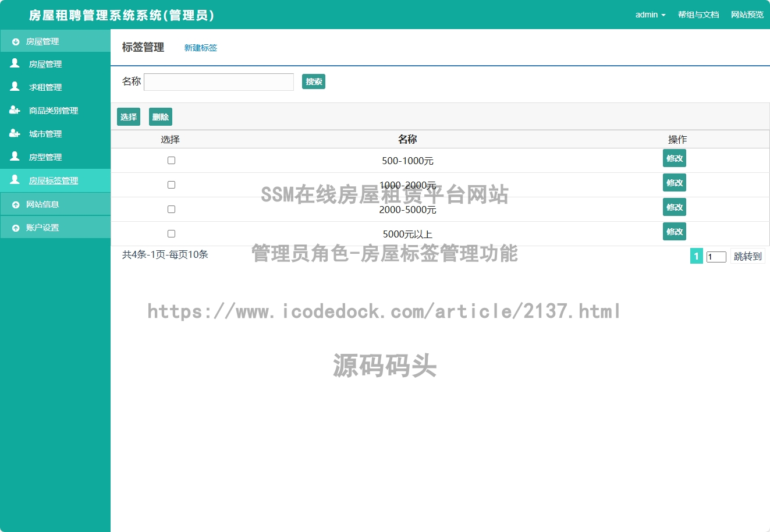Focus the 名称 search input field
The image size is (770, 532).
tap(219, 82)
